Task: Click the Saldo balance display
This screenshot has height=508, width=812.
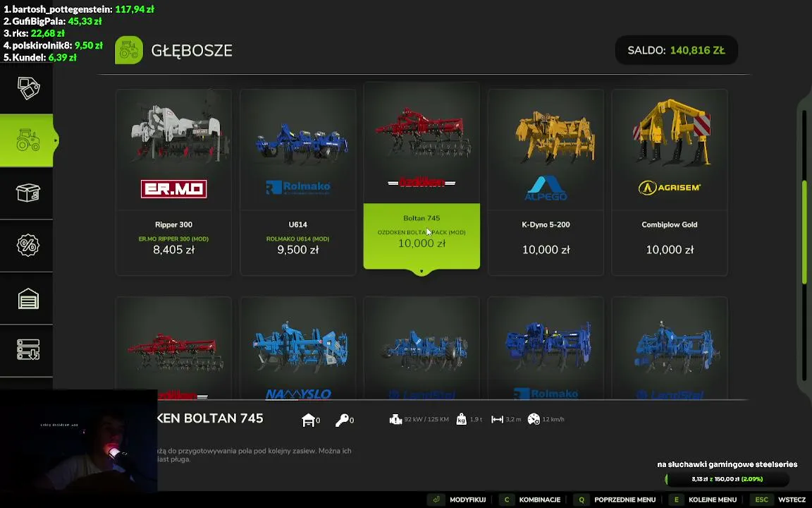Action: (677, 50)
